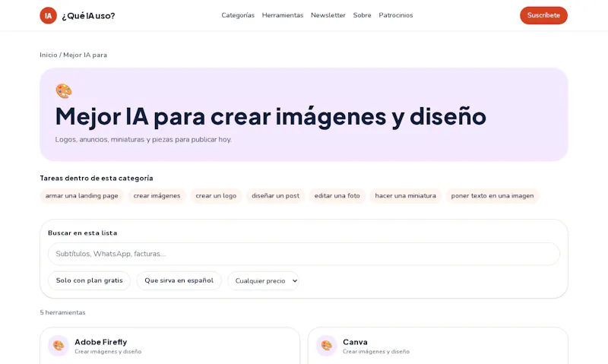Click 'Crear imágenes y diseño' under Canva
Image resolution: width=608 pixels, height=364 pixels.
376,352
